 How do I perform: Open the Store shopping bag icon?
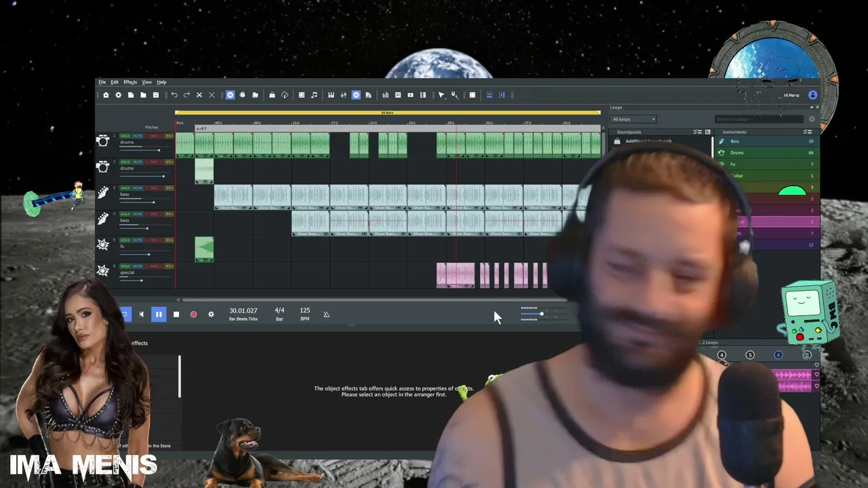pos(272,95)
